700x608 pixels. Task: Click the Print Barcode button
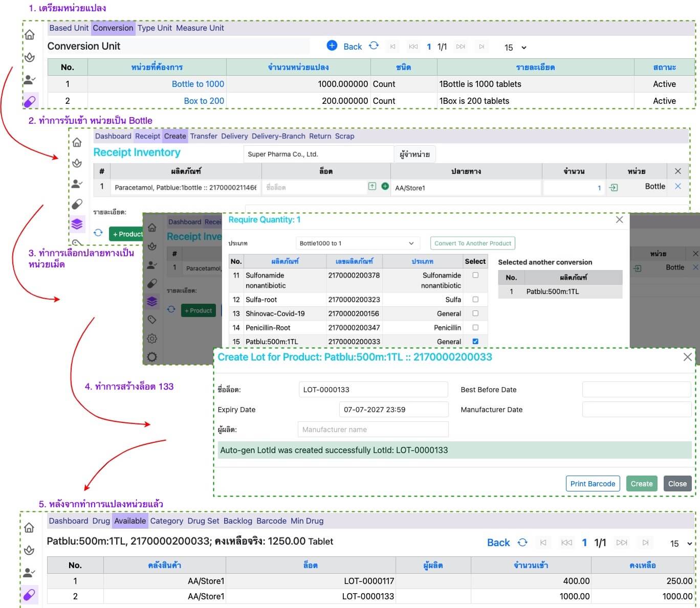pos(593,484)
